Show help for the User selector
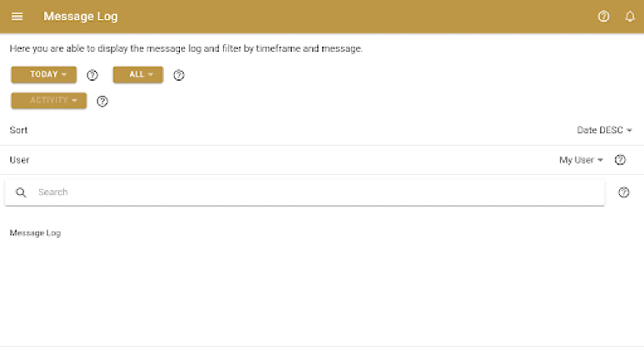This screenshot has height=347, width=644. coord(620,160)
